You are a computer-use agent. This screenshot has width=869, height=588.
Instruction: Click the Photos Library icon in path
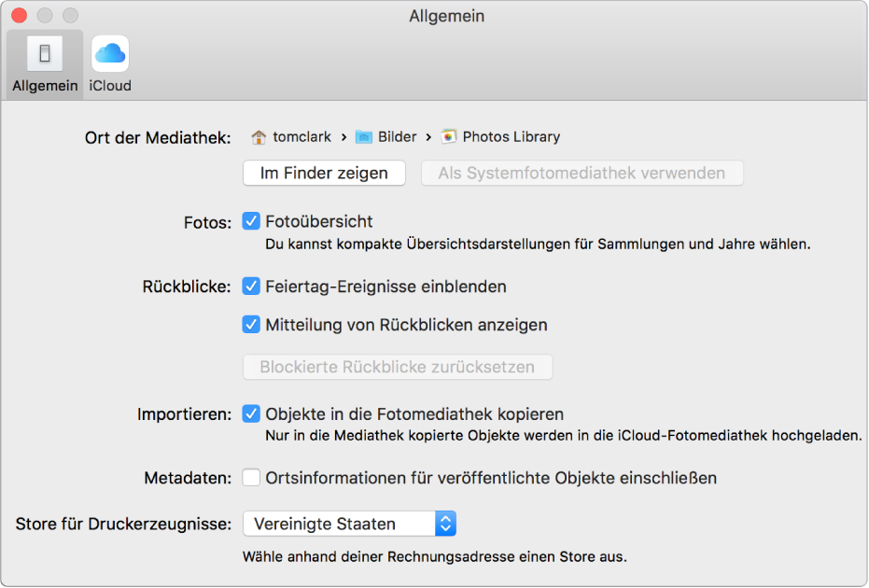pos(448,136)
